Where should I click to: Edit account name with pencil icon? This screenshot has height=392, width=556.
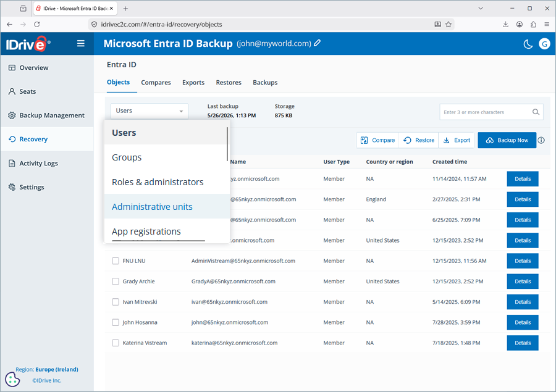318,43
